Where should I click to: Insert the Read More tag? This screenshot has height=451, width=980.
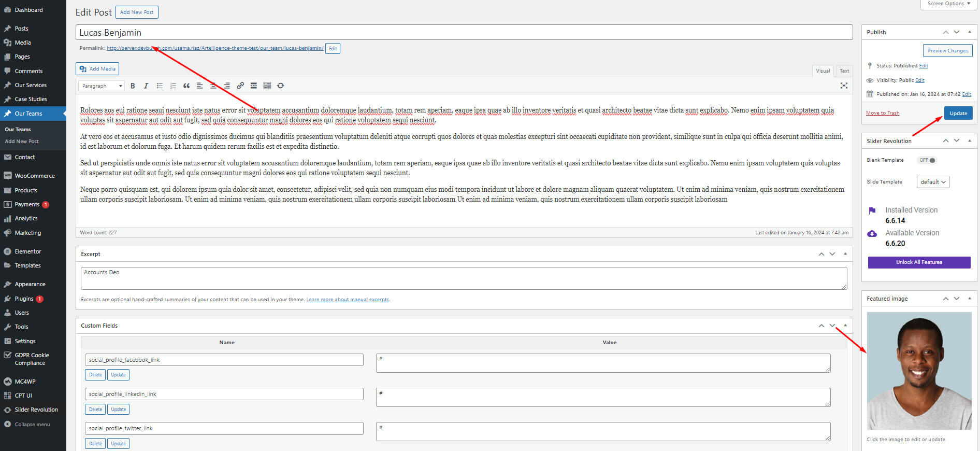click(x=254, y=86)
